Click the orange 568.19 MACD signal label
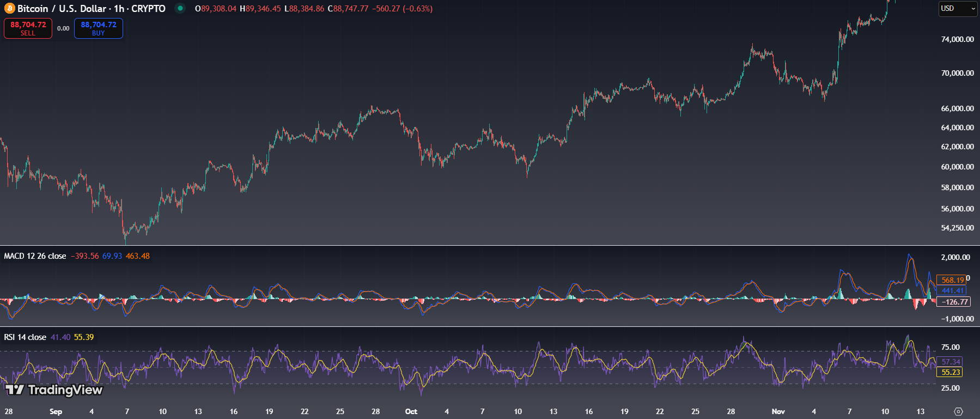The width and height of the screenshot is (980, 419). coord(951,280)
